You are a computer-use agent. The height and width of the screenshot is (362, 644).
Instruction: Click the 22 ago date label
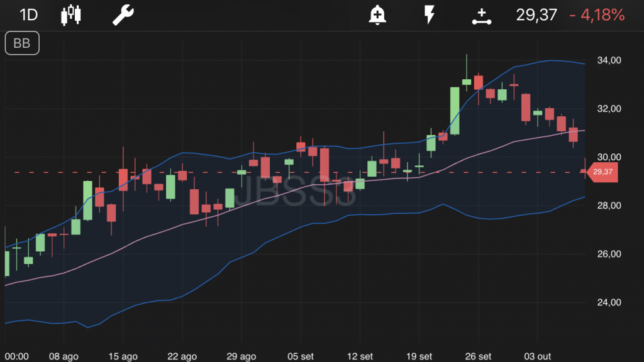(182, 356)
